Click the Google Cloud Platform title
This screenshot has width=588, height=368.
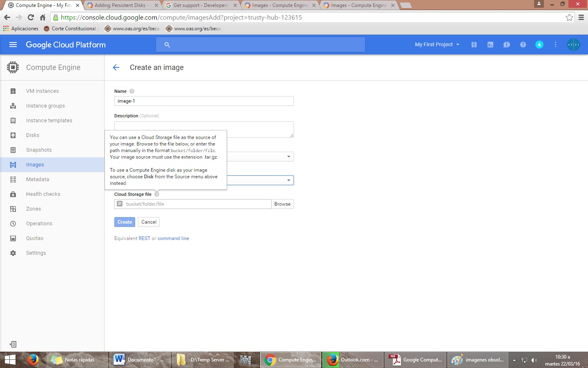tap(66, 45)
